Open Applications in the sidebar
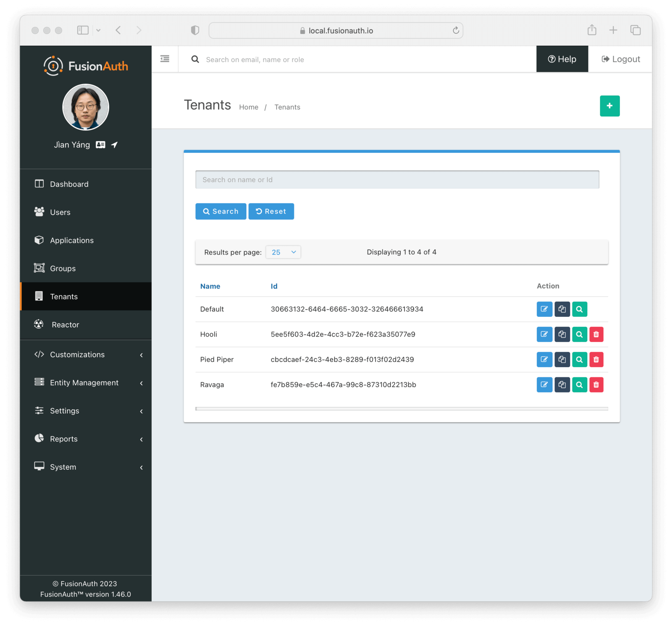Screen dimensions: 672x626 click(86, 240)
